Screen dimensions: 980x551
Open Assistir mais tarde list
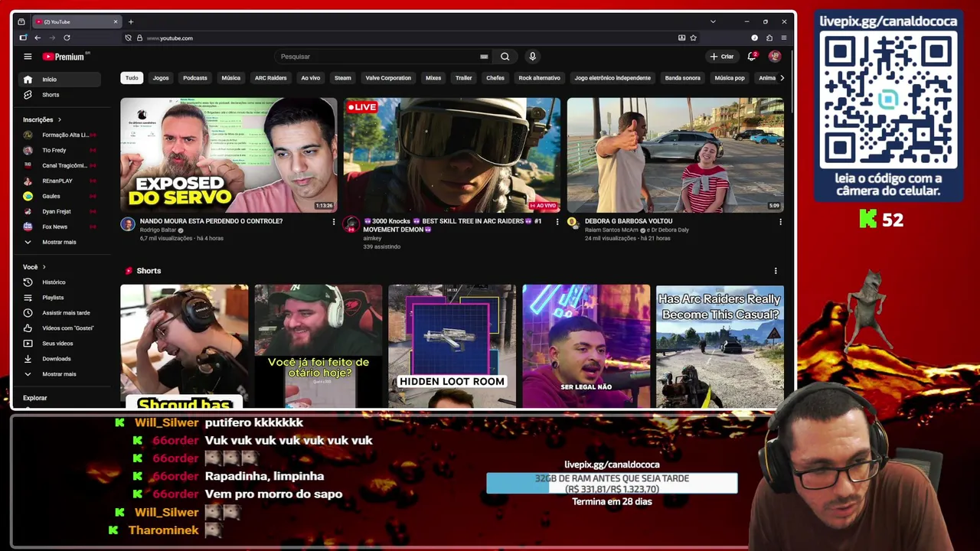pyautogui.click(x=60, y=313)
